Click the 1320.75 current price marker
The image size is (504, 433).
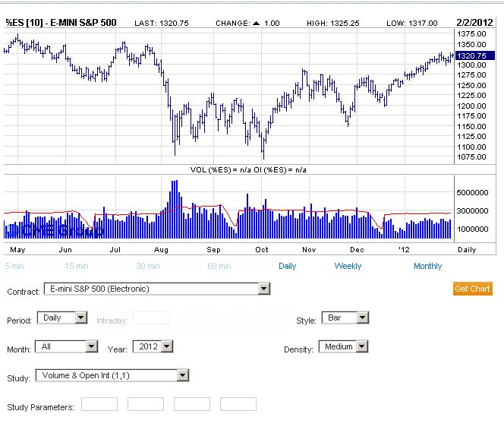click(x=471, y=55)
